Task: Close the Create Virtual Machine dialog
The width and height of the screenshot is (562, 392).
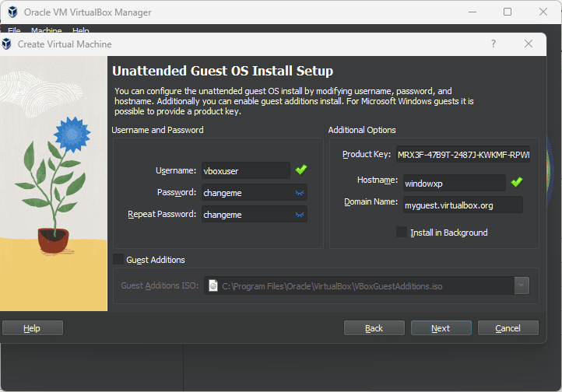Action: click(529, 44)
